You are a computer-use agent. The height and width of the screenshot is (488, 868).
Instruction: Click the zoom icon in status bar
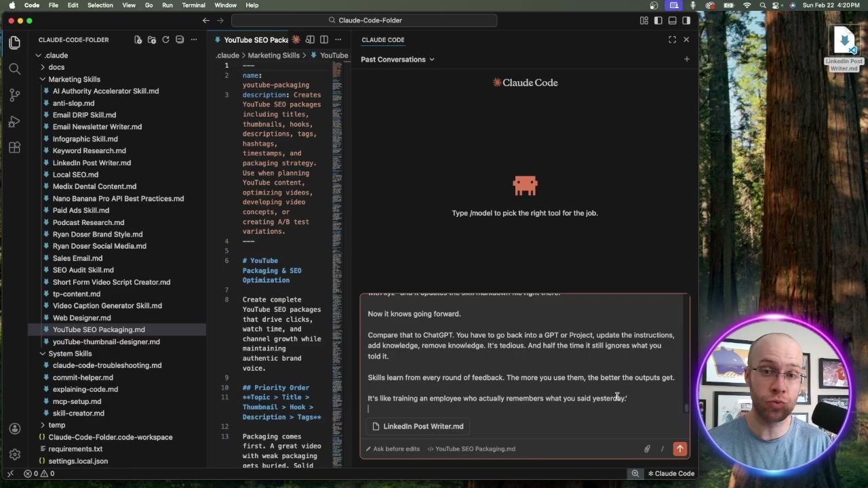coord(635,474)
